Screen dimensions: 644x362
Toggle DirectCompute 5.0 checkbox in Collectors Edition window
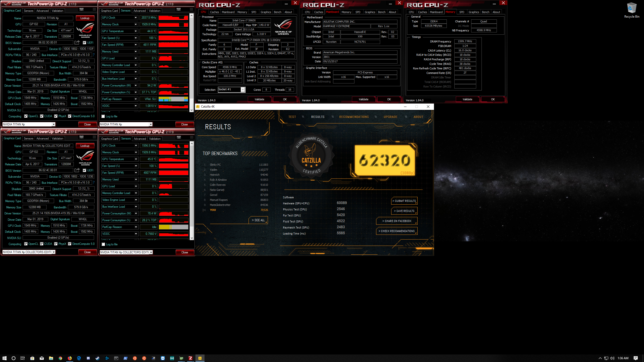coord(70,244)
